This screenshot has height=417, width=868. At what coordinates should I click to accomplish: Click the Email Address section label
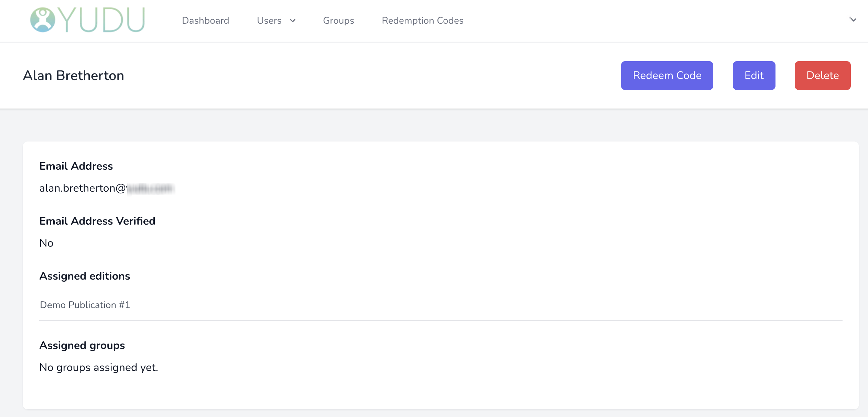point(76,166)
